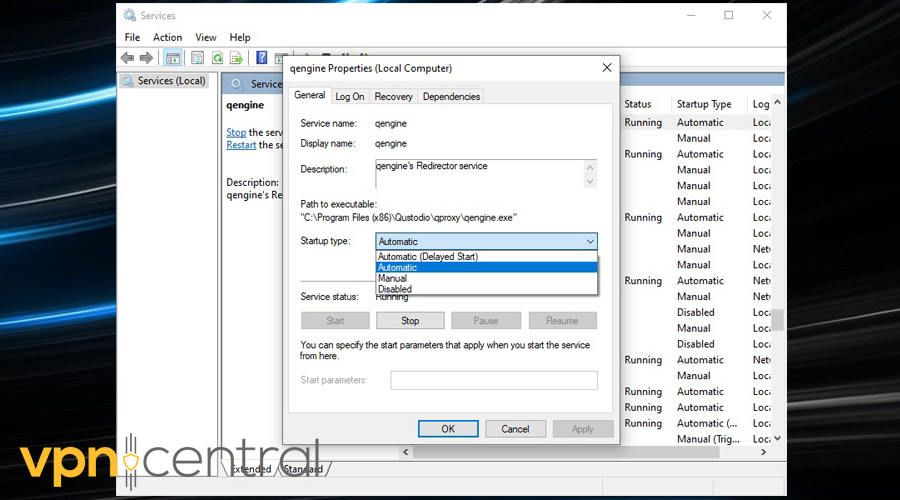This screenshot has width=900, height=500.
Task: Click the services list scroll-down arrow
Action: pos(777,438)
